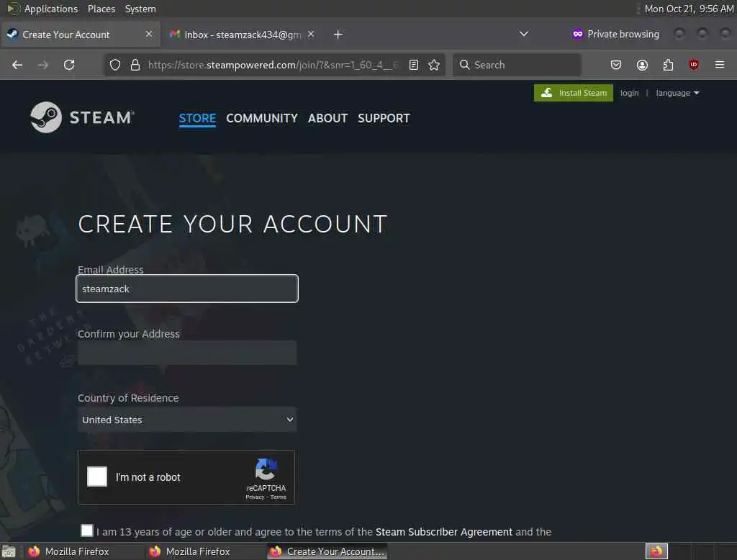The width and height of the screenshot is (737, 560).
Task: Open the extensions puzzle icon
Action: (668, 65)
